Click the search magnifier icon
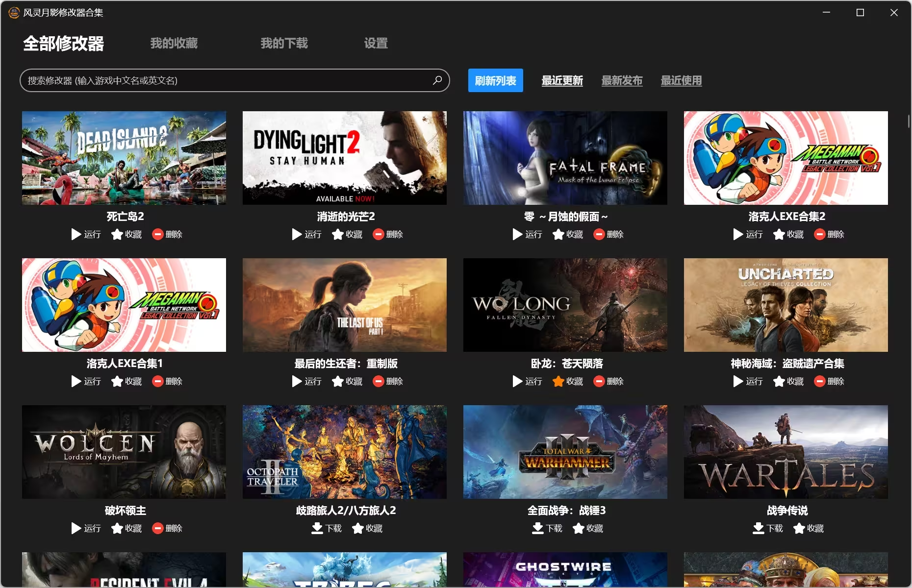 coord(437,80)
